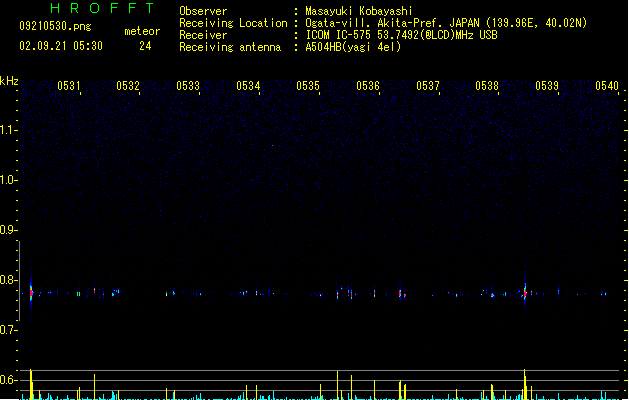Click the kHz axis unit label
629x400 pixels.
click(x=9, y=81)
